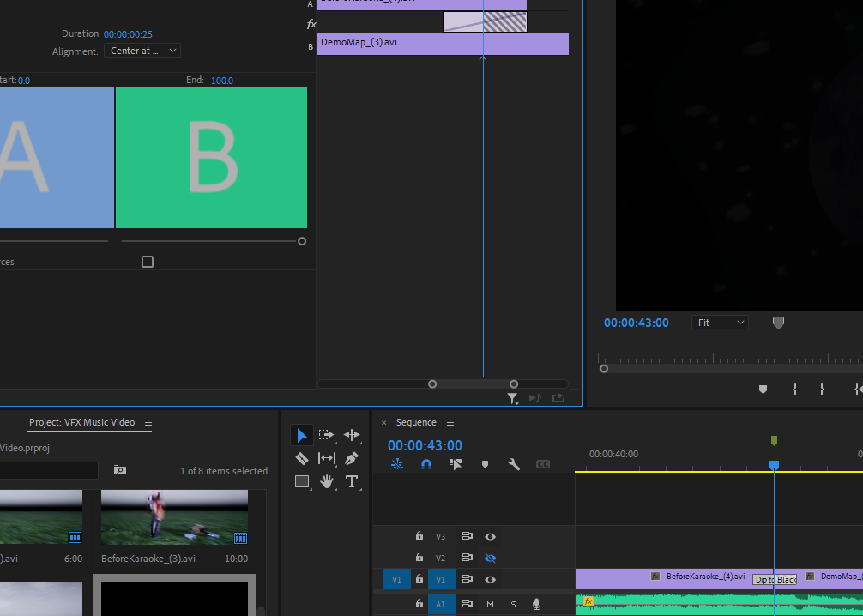The height and width of the screenshot is (616, 863).
Task: Click the transition Duration value
Action: 128,34
